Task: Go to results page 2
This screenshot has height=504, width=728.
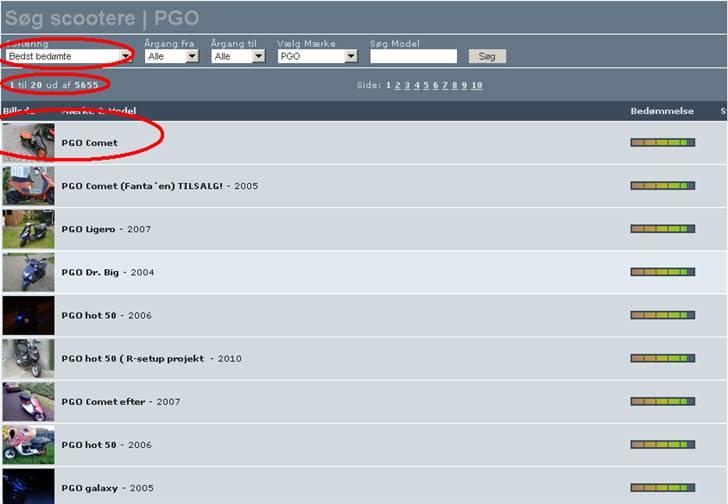Action: 398,86
